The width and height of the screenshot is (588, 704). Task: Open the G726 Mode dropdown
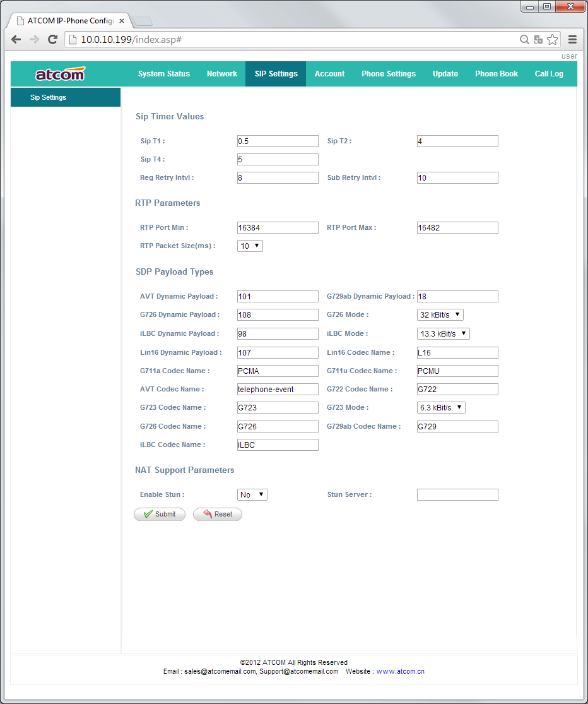tap(440, 314)
